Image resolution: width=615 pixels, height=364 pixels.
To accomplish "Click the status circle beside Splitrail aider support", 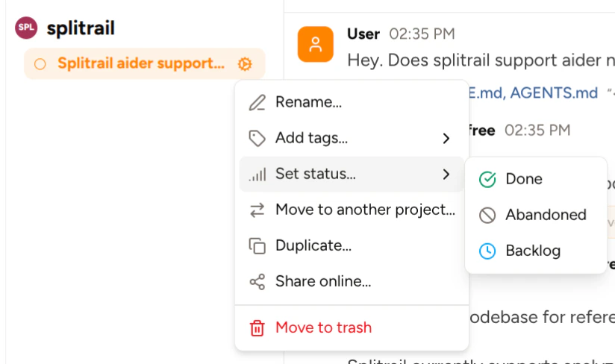I will point(40,64).
